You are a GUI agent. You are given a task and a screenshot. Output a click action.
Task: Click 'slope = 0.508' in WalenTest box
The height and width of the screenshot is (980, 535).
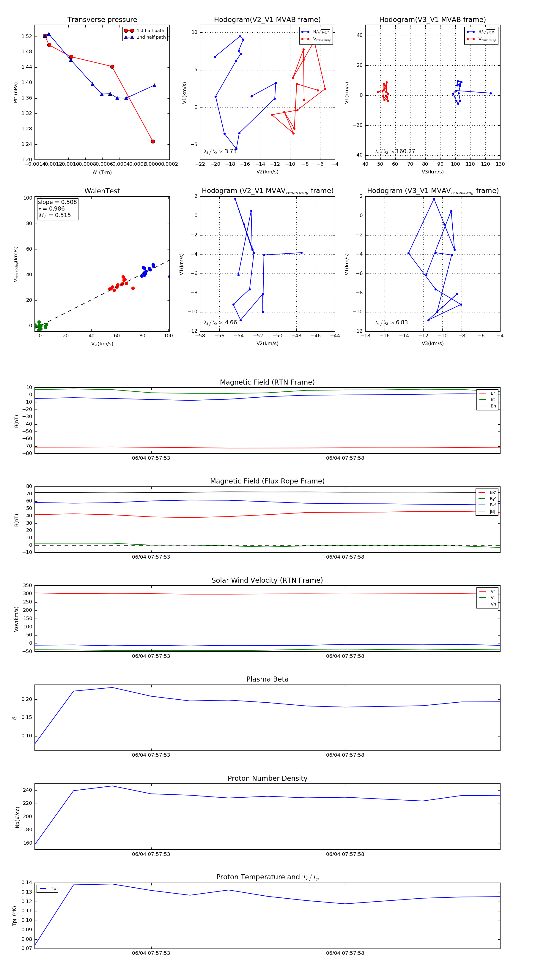[x=57, y=202]
